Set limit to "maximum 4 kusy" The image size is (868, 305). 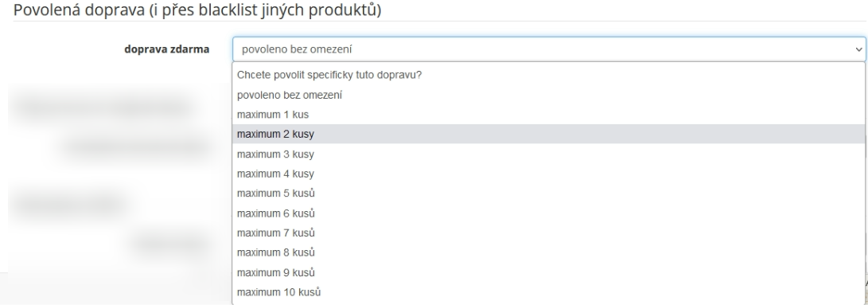[549, 174]
